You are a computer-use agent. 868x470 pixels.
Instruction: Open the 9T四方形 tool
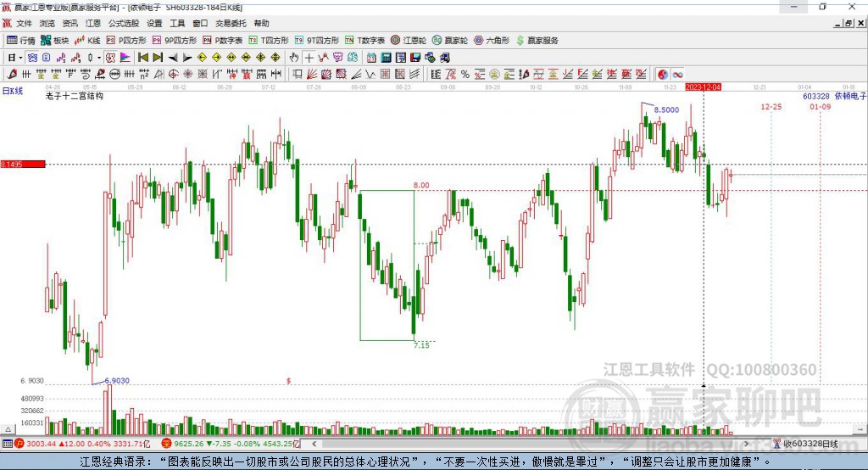point(317,41)
